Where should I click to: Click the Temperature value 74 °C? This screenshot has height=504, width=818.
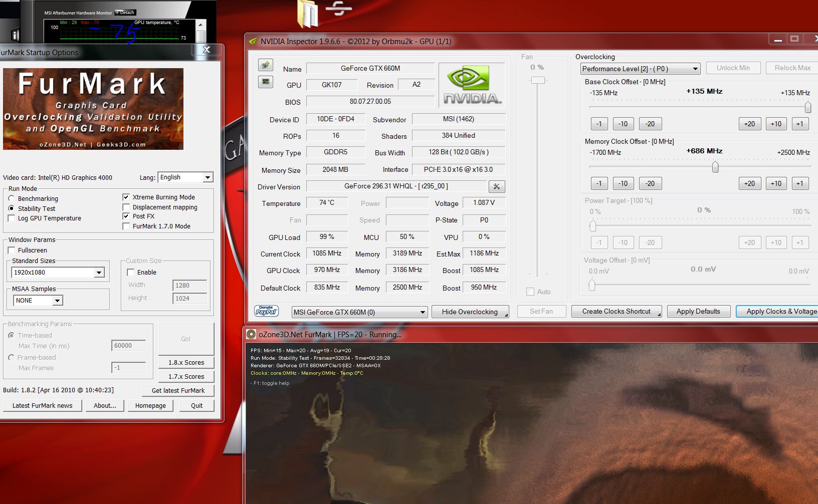pos(327,202)
